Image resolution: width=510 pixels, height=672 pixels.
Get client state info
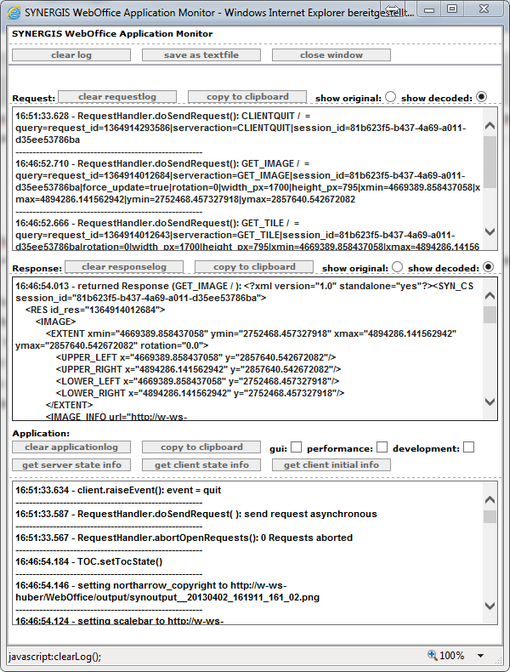pos(201,465)
